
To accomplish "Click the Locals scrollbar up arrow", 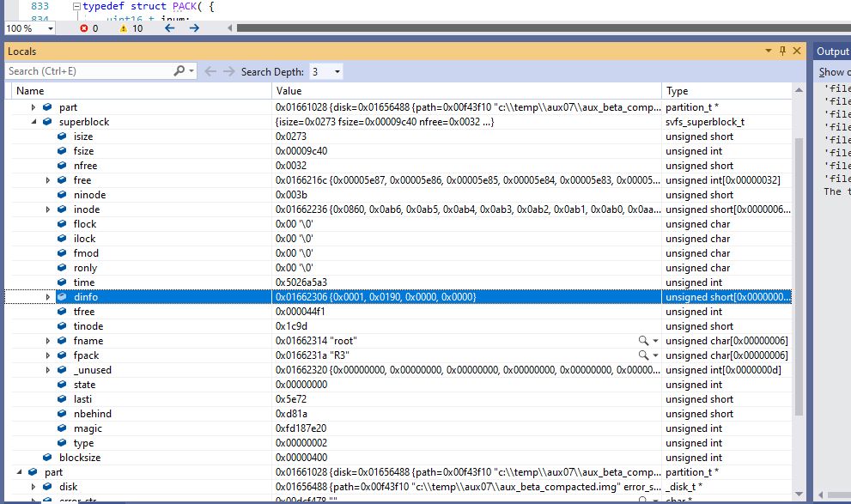I will pos(799,90).
